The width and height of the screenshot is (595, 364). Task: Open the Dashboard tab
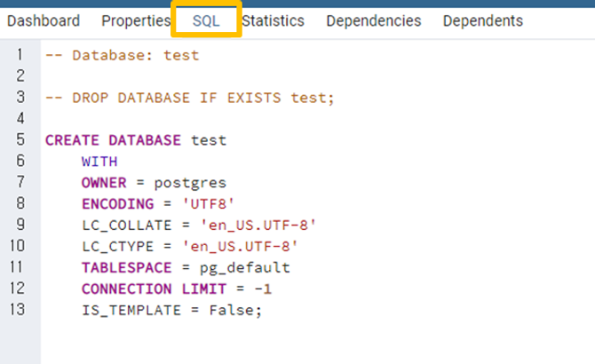44,20
